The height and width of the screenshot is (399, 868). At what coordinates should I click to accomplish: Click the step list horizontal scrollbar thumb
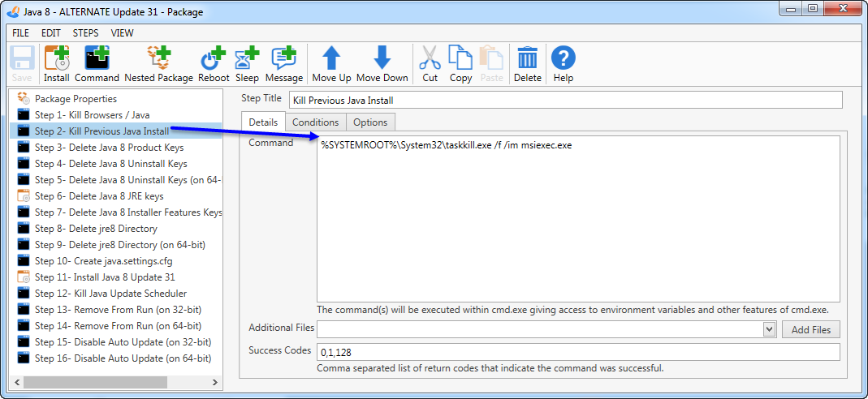[x=95, y=383]
